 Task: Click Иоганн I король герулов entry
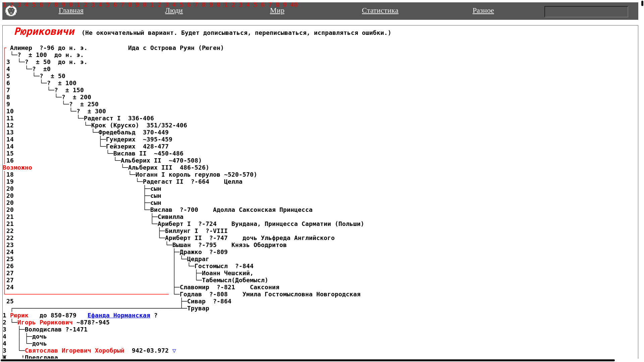(x=196, y=175)
